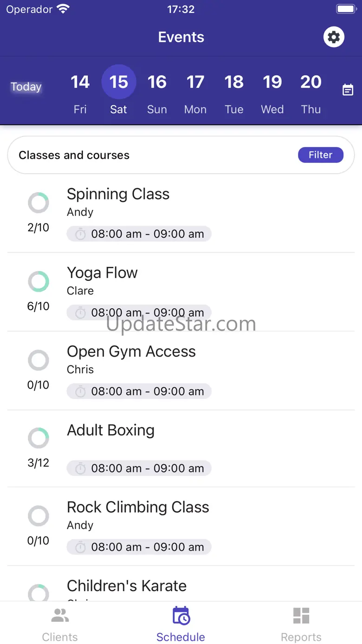Click Rock Climbing Class attendance ring
Image resolution: width=362 pixels, height=644 pixels.
[x=39, y=516]
